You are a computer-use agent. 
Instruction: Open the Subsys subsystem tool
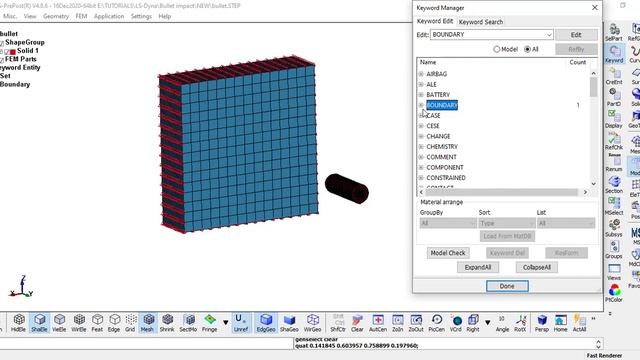pos(613,228)
